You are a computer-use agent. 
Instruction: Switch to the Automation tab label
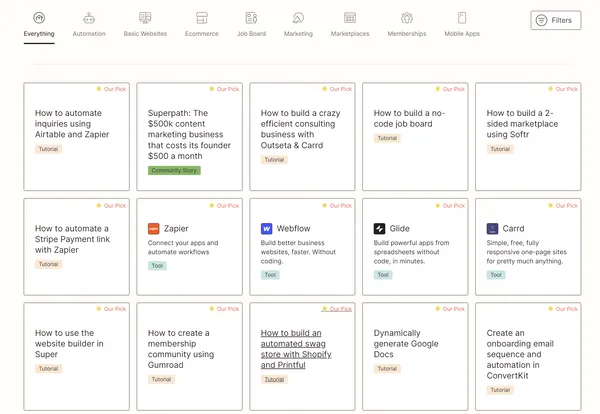89,34
